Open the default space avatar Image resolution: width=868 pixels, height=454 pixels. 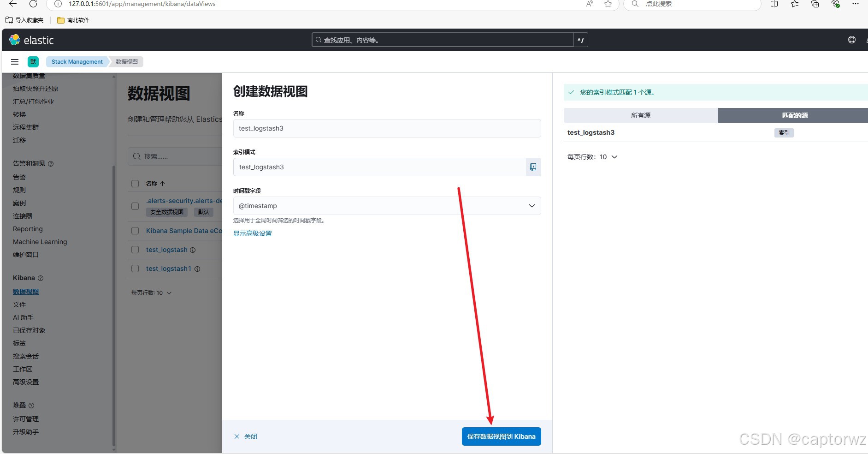click(x=33, y=62)
